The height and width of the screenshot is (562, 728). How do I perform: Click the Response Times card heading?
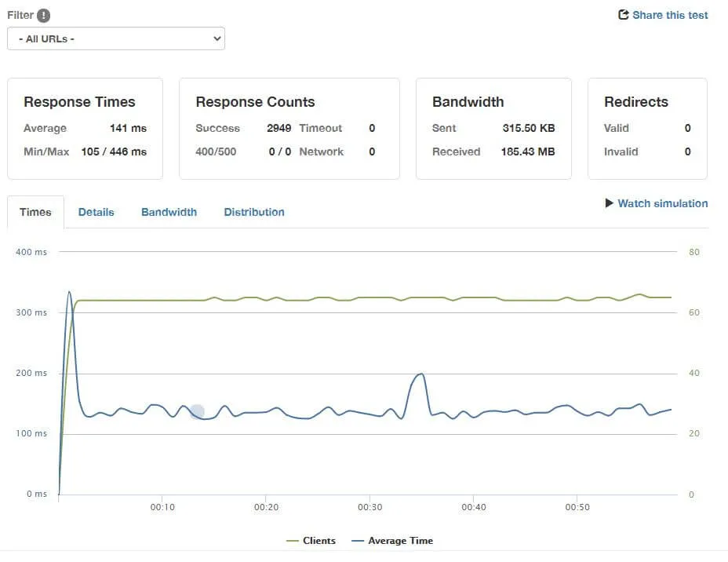(79, 102)
